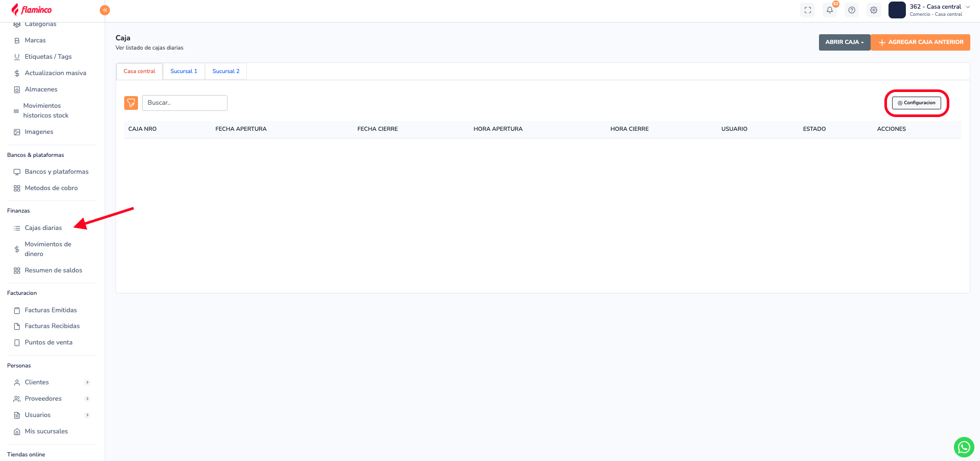Click the Buscar search field
Image resolution: width=980 pixels, height=461 pixels.
pos(185,103)
